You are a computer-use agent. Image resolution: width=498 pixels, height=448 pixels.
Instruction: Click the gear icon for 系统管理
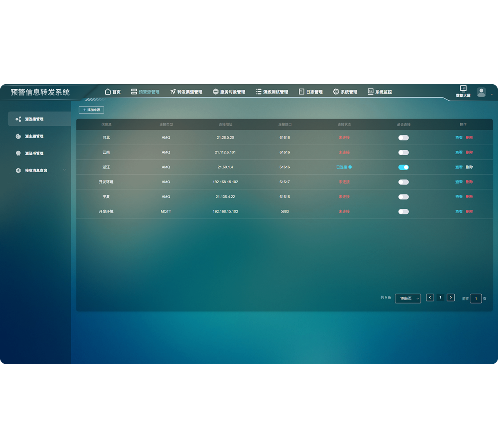point(336,92)
